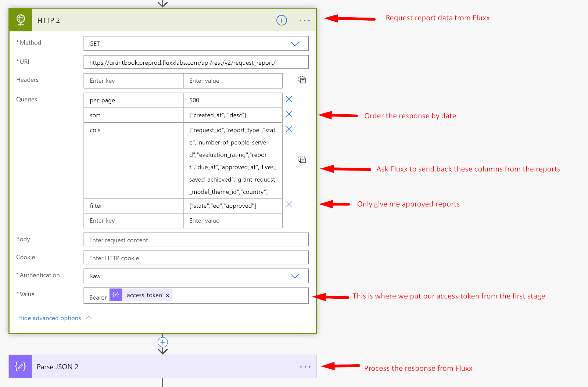Viewport: 588px width, 387px height.
Task: Edit the created_at desc sort value
Action: pyautogui.click(x=233, y=115)
